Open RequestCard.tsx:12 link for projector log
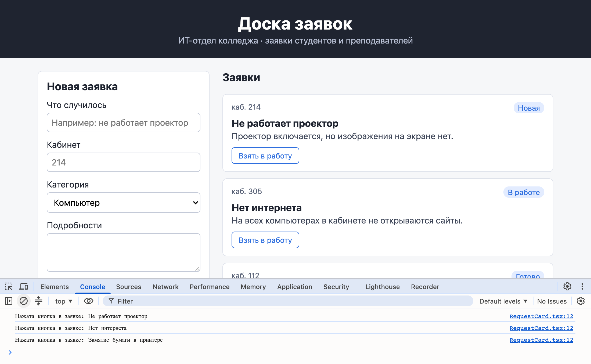The image size is (591, 364). tap(541, 316)
